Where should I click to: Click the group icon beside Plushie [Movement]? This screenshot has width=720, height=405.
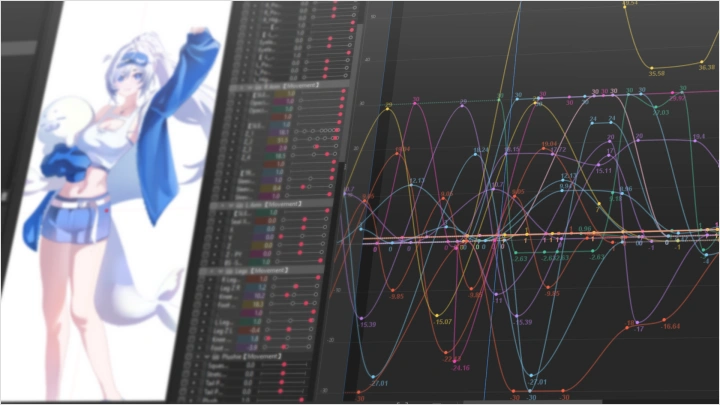(x=215, y=357)
